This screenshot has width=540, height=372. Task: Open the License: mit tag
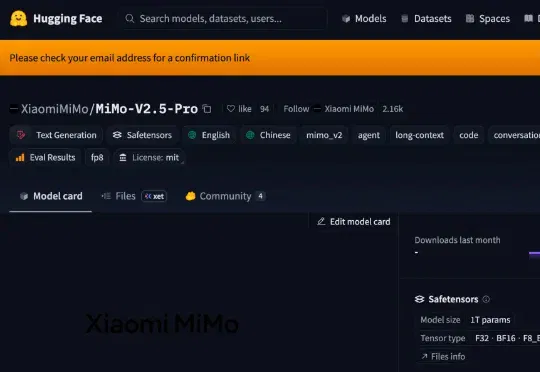pos(149,157)
